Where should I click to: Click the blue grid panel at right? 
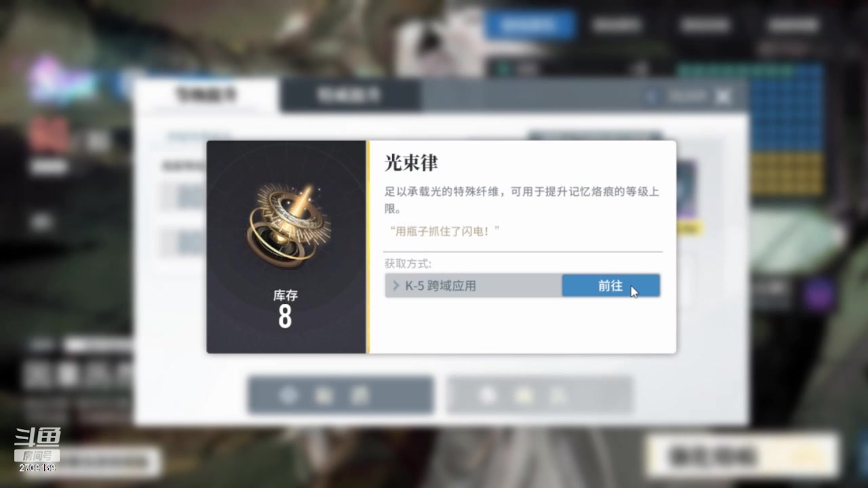[x=787, y=110]
